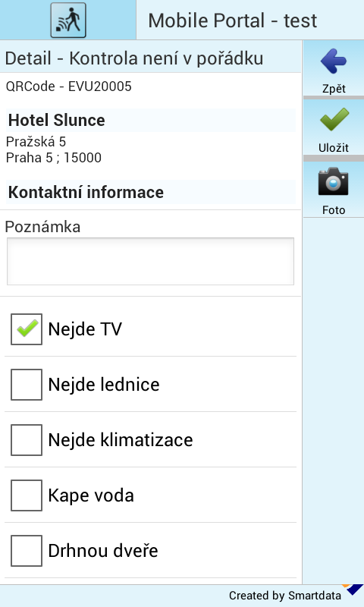This screenshot has height=607, width=364.
Task: Tick the Kape voda checkbox
Action: [27, 495]
